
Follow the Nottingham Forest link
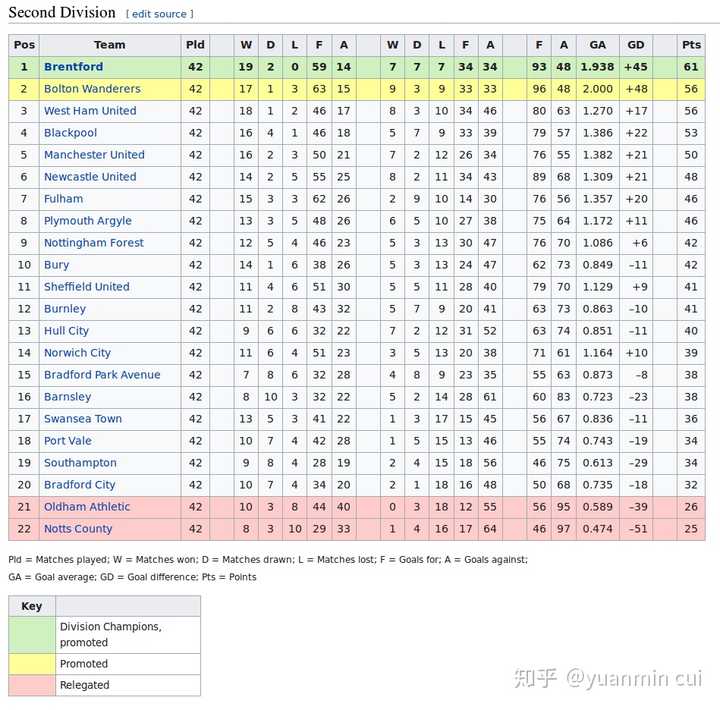pyautogui.click(x=94, y=243)
